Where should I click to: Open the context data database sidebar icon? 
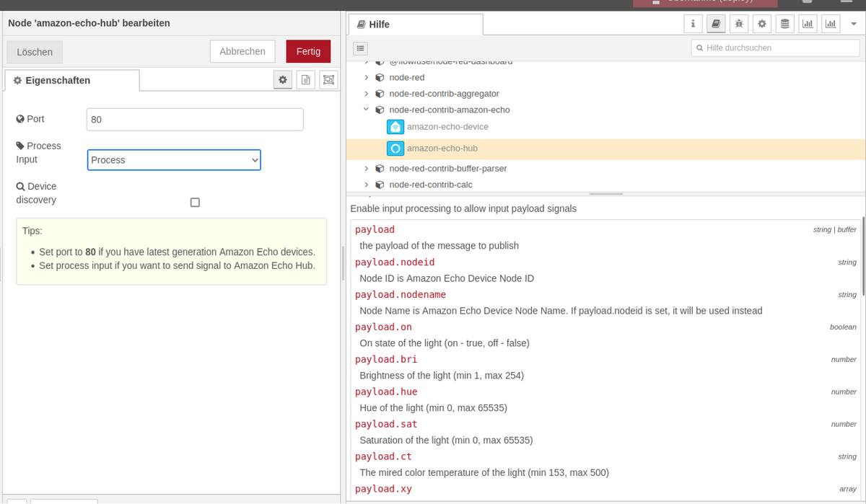(784, 24)
